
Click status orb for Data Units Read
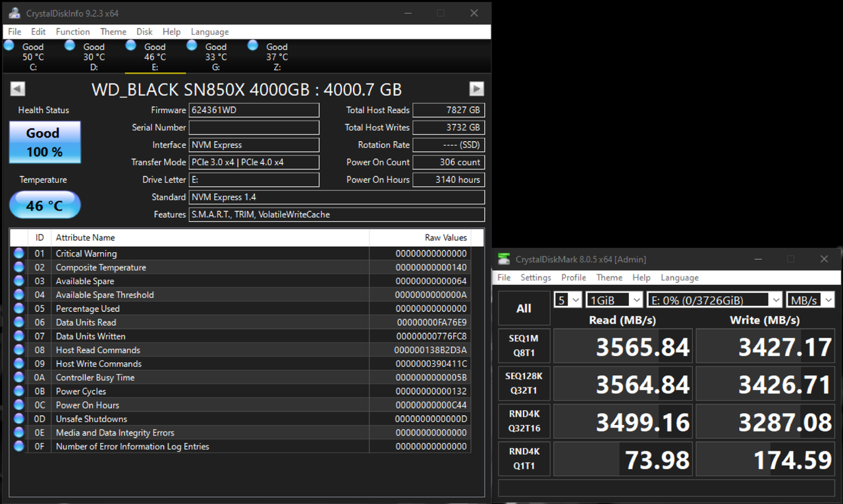coord(19,322)
